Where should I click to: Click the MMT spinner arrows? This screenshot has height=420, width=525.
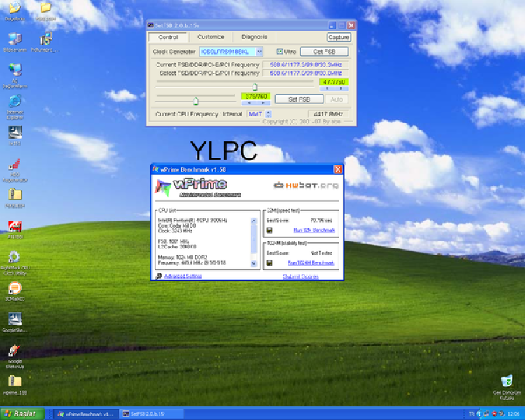[x=268, y=114]
